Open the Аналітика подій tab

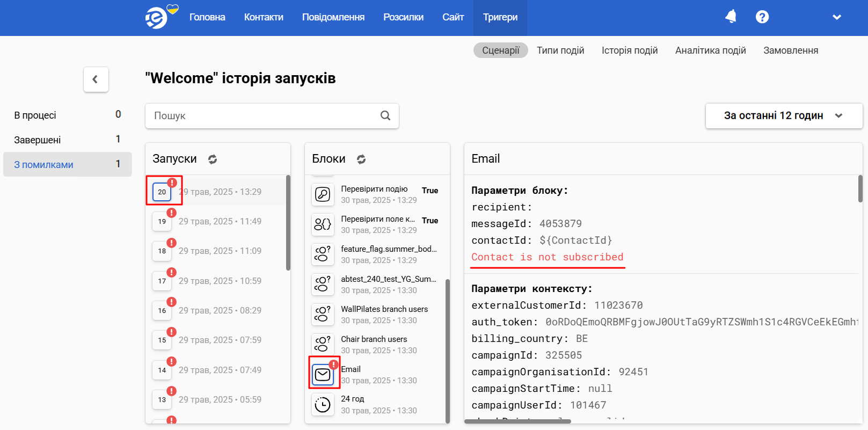[x=710, y=50]
